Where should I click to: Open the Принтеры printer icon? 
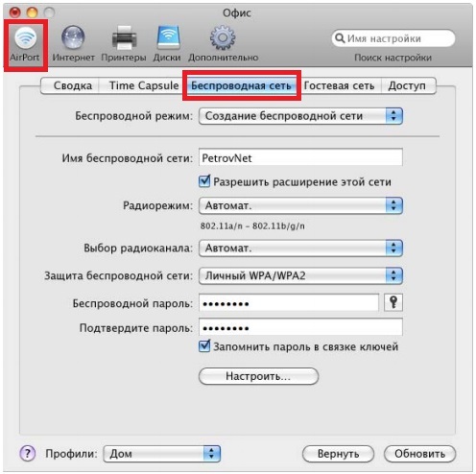[125, 38]
